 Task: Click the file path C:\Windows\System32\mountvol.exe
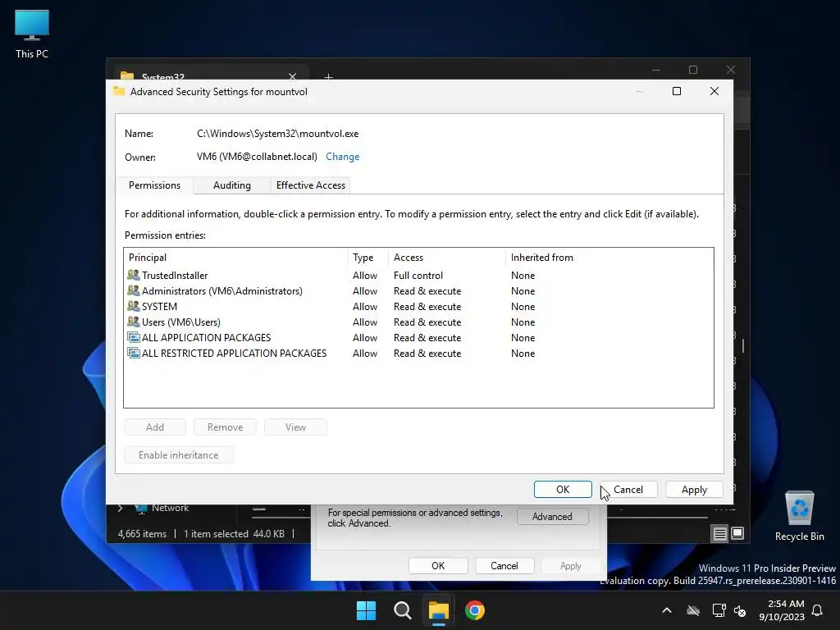(x=277, y=134)
